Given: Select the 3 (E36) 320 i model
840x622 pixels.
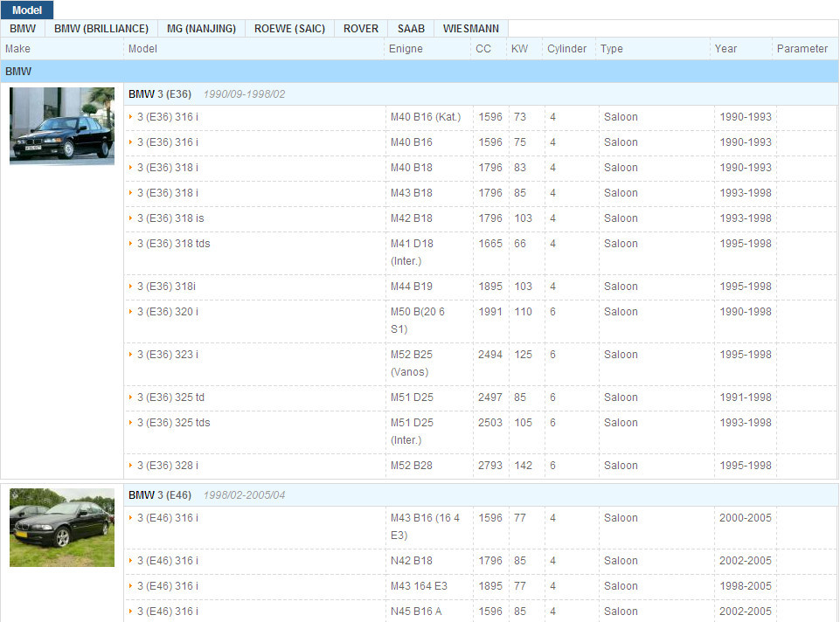Looking at the screenshot, I should tap(168, 312).
